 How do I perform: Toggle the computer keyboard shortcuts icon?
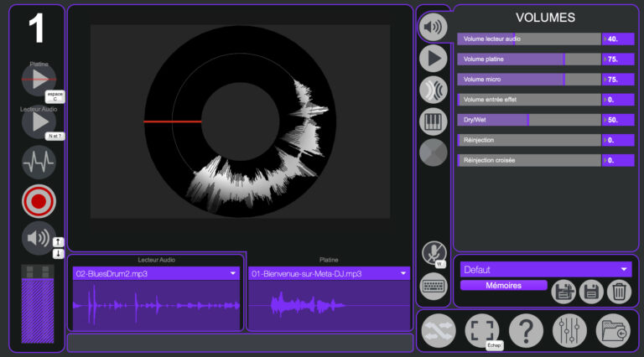tap(433, 285)
